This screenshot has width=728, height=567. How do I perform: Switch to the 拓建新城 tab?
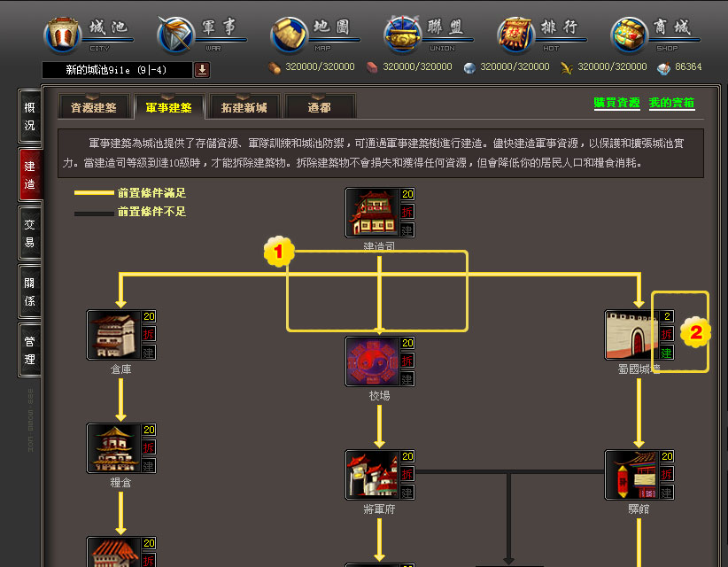coord(244,107)
